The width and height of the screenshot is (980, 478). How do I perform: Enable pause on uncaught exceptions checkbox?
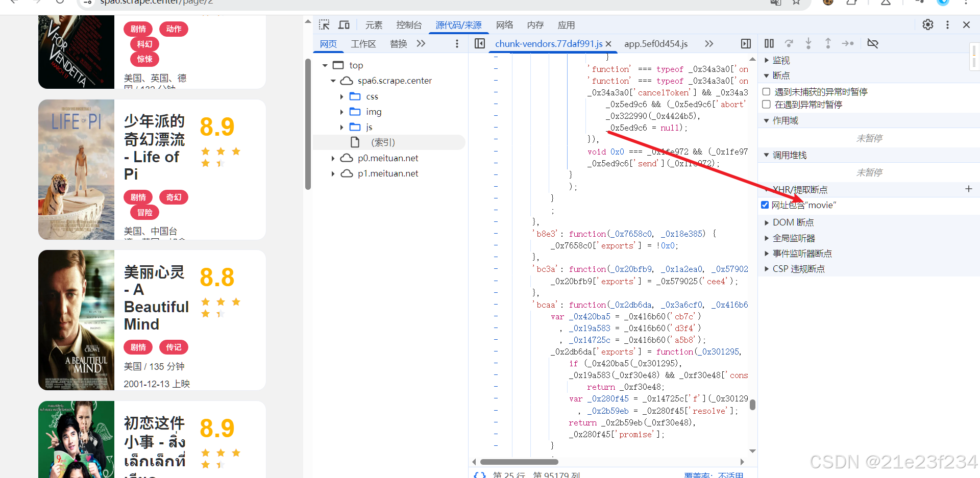point(766,92)
